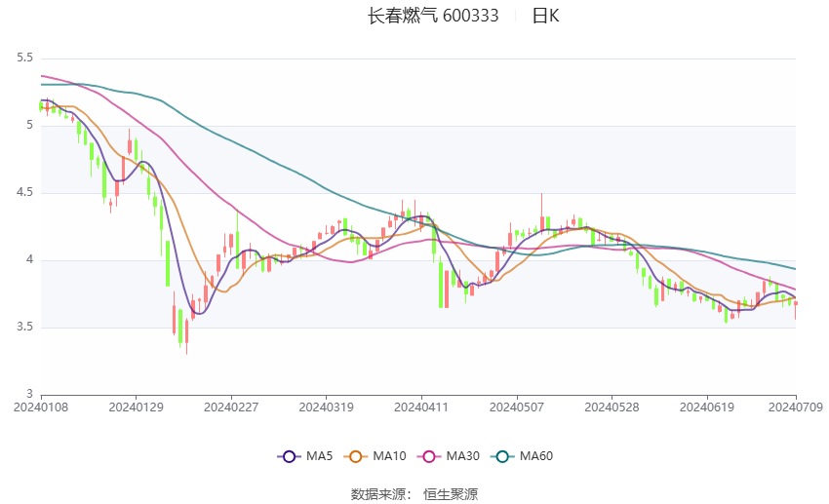Click x-axis date label 20240507
829x504 pixels.
(517, 407)
